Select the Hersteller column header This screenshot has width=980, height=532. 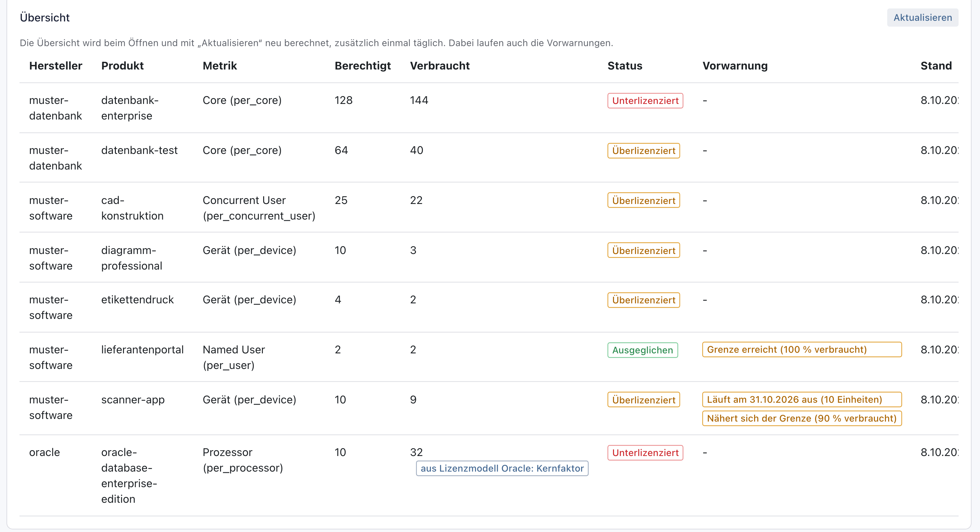pos(55,66)
